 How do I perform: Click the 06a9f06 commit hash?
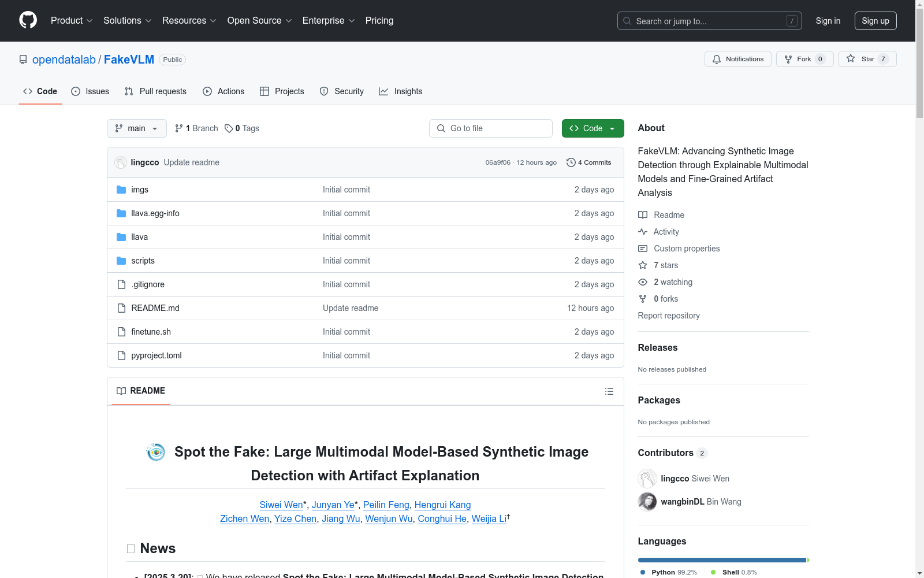coord(498,162)
